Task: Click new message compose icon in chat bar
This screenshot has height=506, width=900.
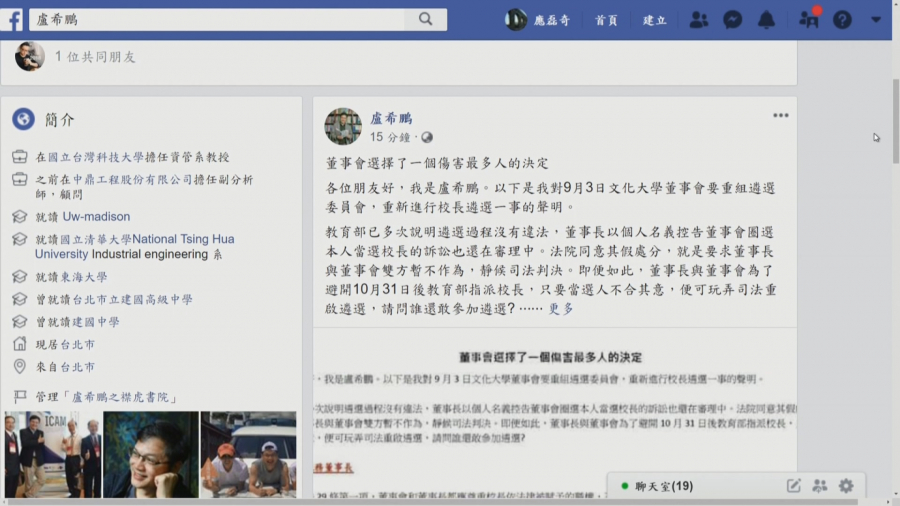Action: 794,486
